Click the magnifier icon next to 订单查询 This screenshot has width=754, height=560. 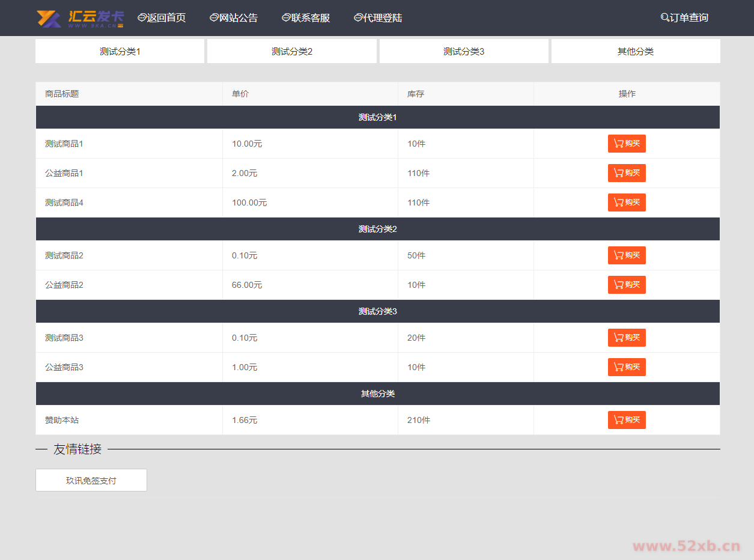pyautogui.click(x=664, y=18)
